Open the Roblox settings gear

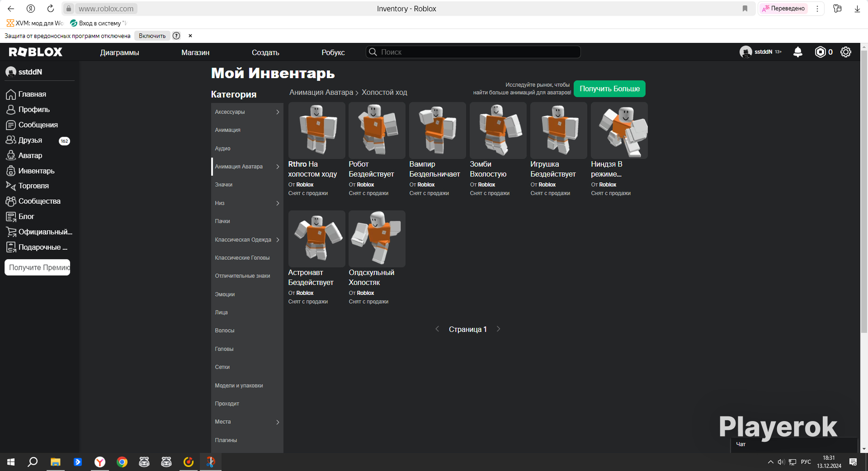pos(846,52)
